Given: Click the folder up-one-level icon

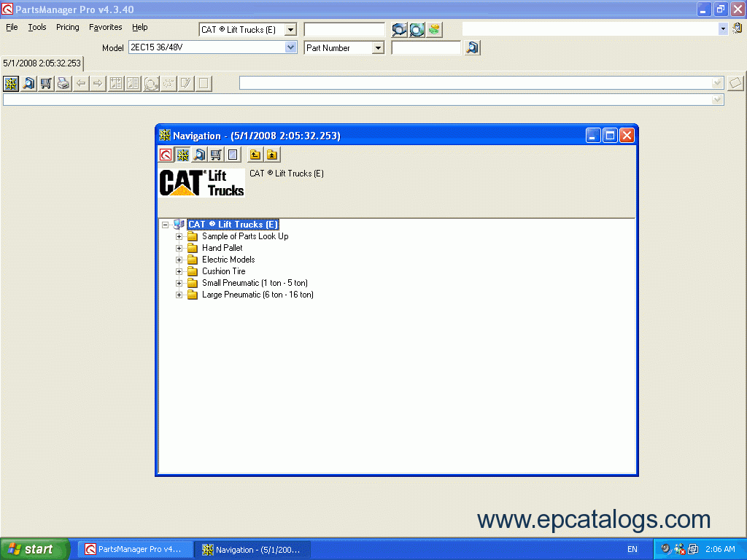Looking at the screenshot, I should pyautogui.click(x=255, y=155).
